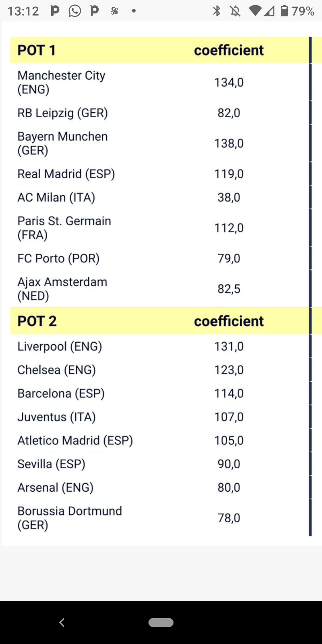Tap the Android back arrow
This screenshot has width=322, height=644.
coord(62,623)
